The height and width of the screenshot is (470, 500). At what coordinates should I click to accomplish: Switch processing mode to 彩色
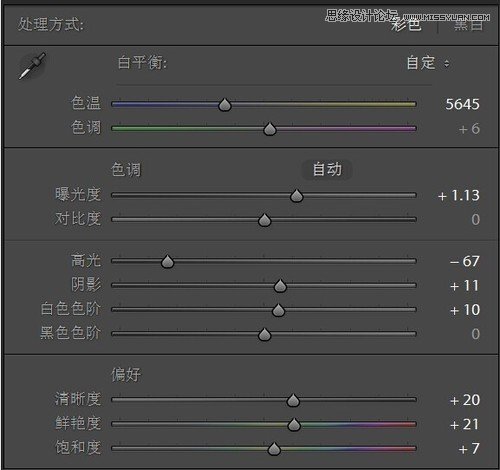pos(406,25)
